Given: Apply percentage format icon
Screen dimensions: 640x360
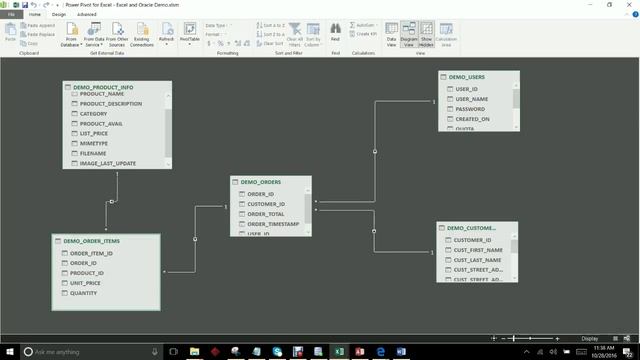Looking at the screenshot, I should [x=220, y=43].
